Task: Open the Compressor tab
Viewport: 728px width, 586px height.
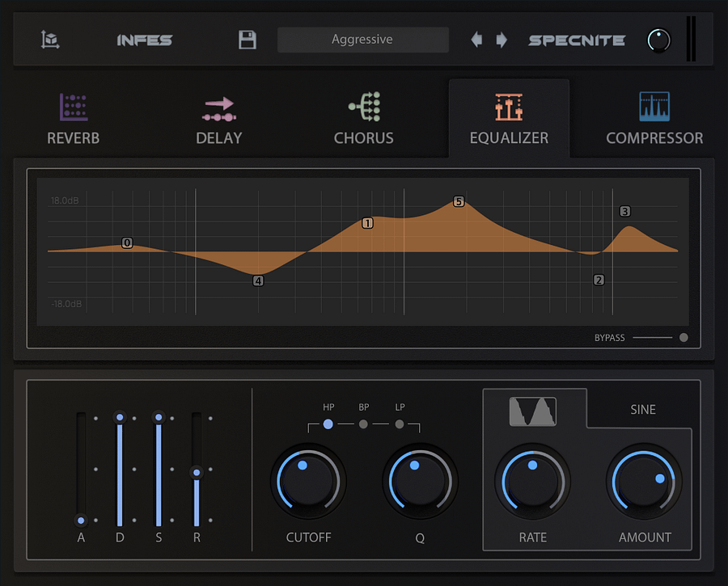Action: point(654,119)
